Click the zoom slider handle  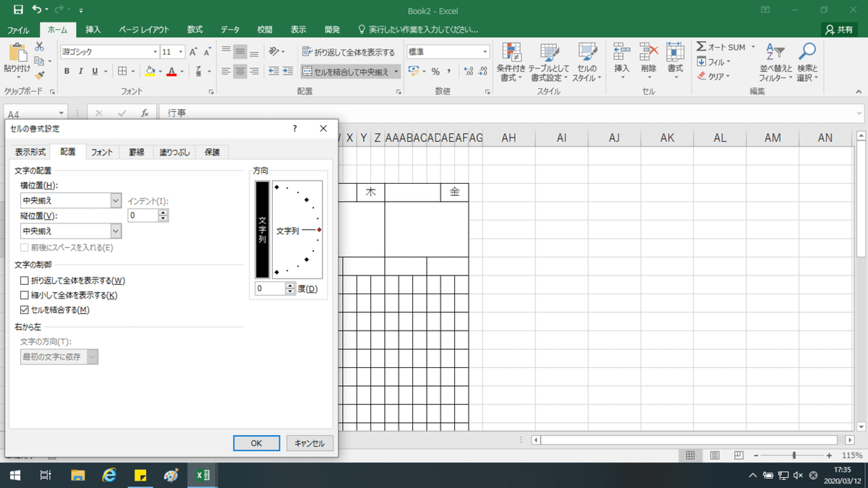tap(794, 455)
